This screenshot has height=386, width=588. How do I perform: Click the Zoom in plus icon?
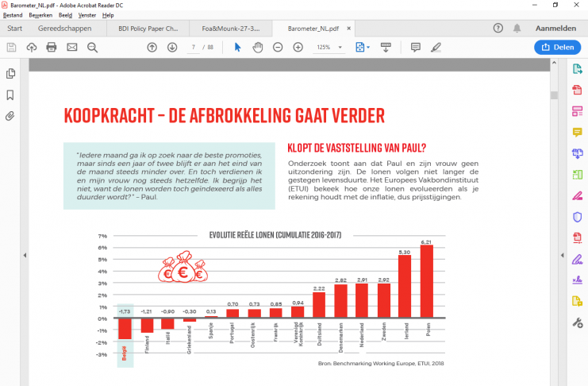[x=298, y=48]
